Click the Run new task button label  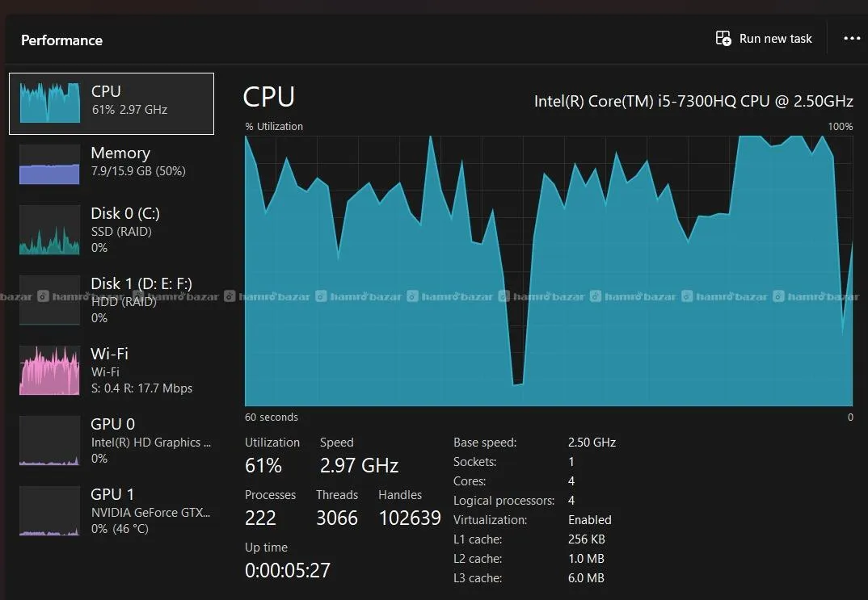pyautogui.click(x=776, y=39)
